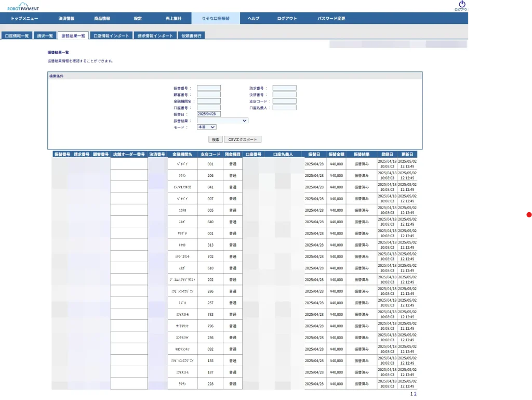
Task: Click the 更新日 column header
Action: (x=407, y=154)
